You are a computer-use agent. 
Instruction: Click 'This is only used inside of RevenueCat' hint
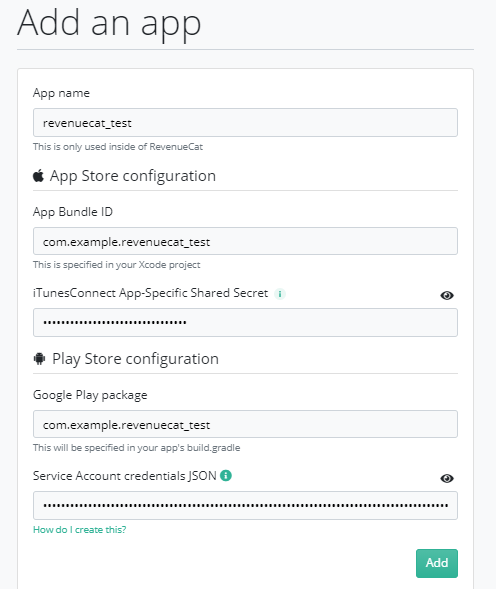[118, 147]
